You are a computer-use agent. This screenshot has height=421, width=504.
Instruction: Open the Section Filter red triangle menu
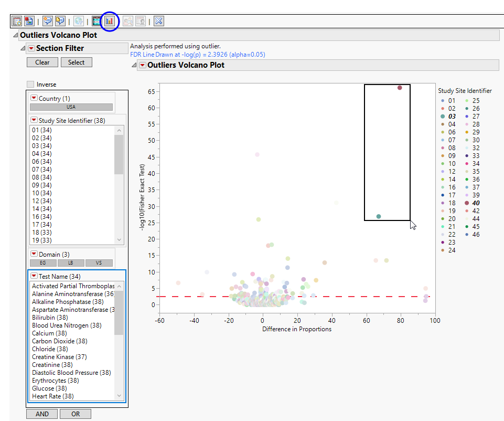(31, 48)
